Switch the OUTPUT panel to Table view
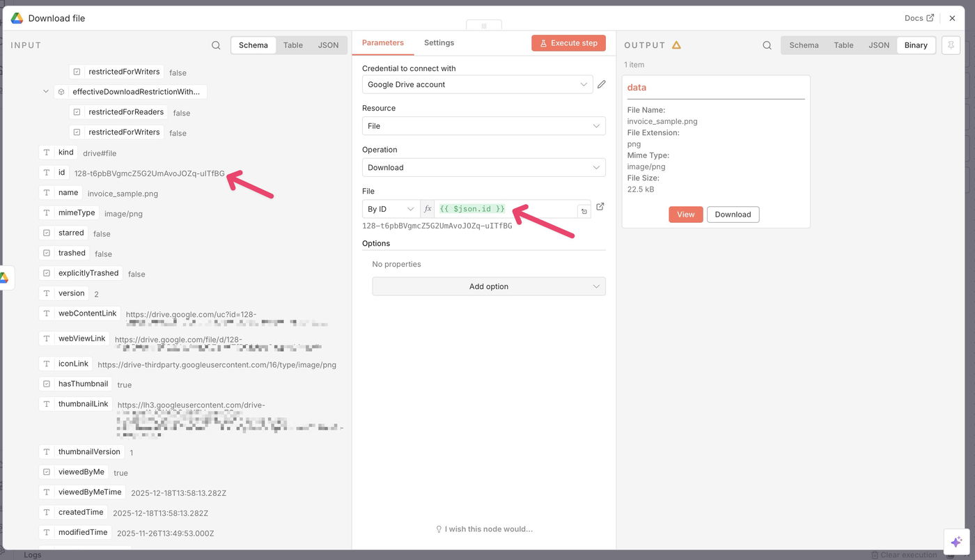 [844, 45]
